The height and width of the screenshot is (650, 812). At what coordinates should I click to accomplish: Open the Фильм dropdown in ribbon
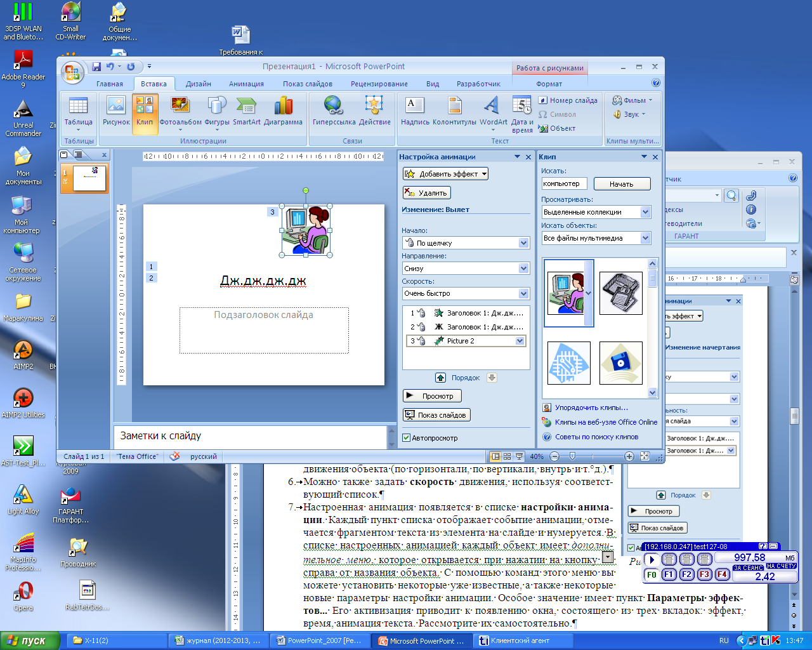pyautogui.click(x=632, y=100)
